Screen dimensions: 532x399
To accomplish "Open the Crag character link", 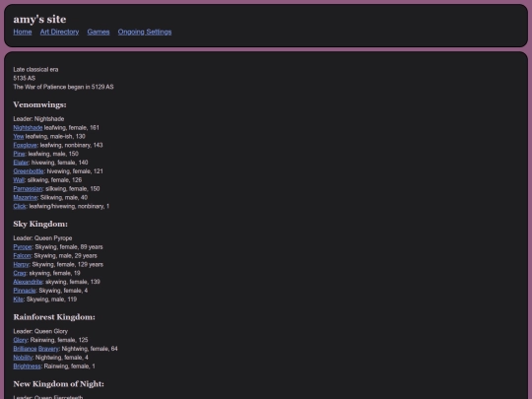I will click(20, 273).
